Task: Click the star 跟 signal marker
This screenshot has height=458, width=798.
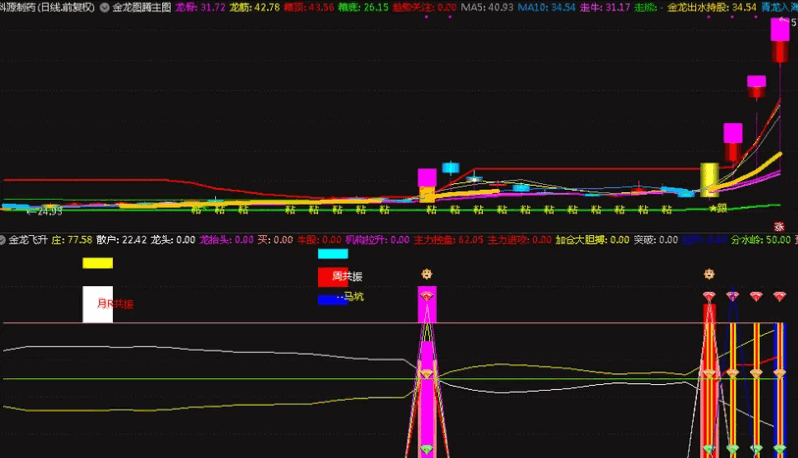Action: tap(718, 208)
